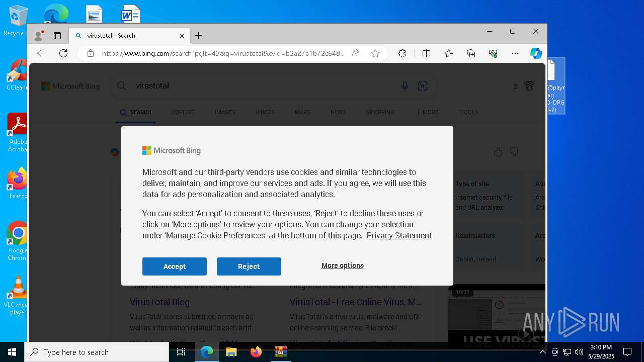The image size is (644, 362).
Task: Switch to the COPILOT tab
Action: pyautogui.click(x=183, y=112)
